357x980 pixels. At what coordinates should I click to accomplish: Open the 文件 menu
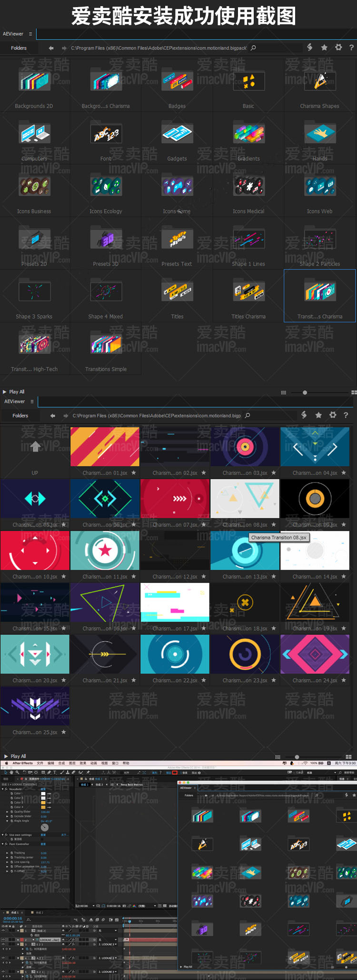coord(40,763)
